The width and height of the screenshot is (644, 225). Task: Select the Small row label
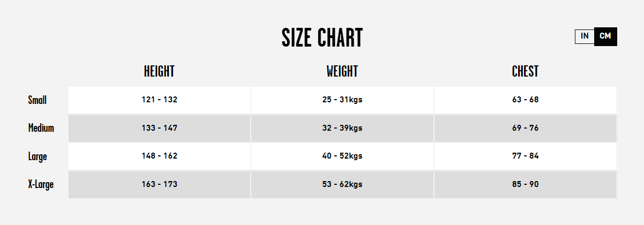click(x=38, y=100)
